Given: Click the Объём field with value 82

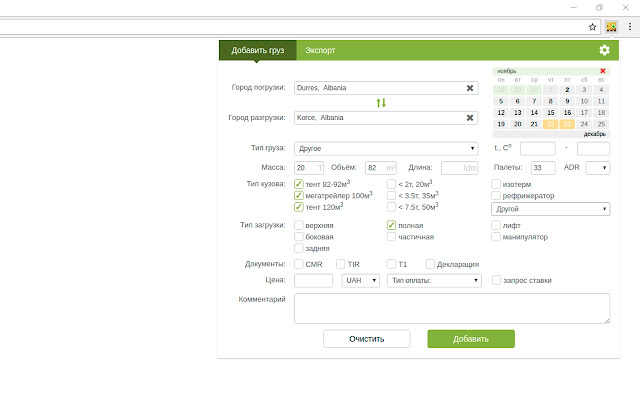Looking at the screenshot, I should (x=380, y=168).
